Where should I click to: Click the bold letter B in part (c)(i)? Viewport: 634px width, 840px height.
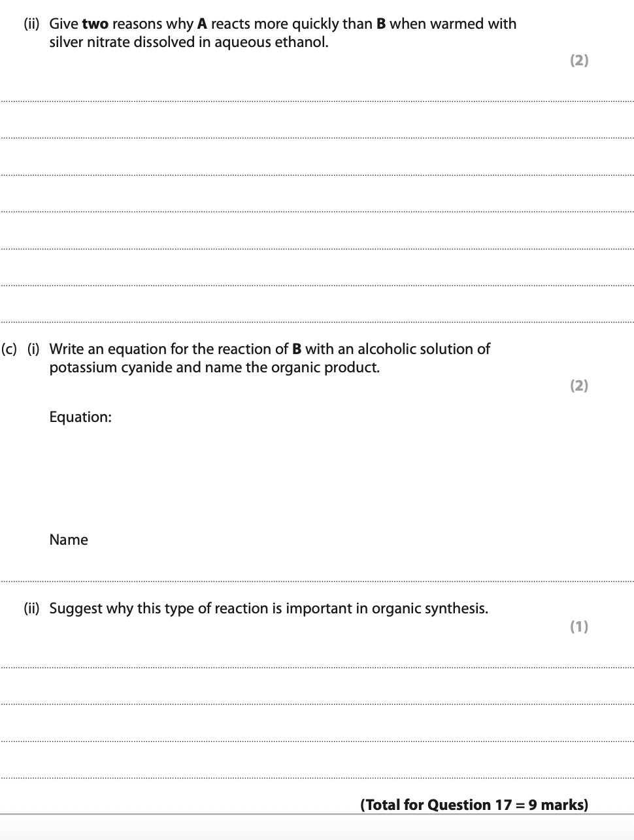click(297, 349)
